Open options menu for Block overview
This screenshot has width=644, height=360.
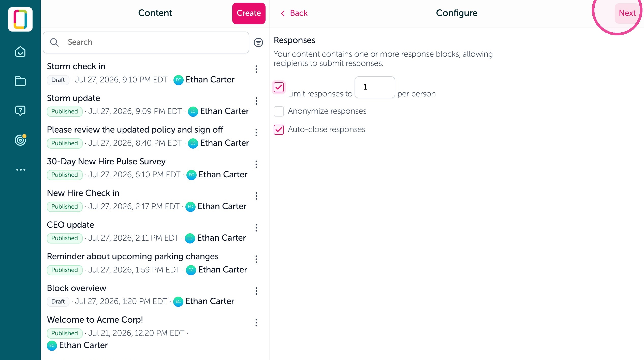coord(256,291)
